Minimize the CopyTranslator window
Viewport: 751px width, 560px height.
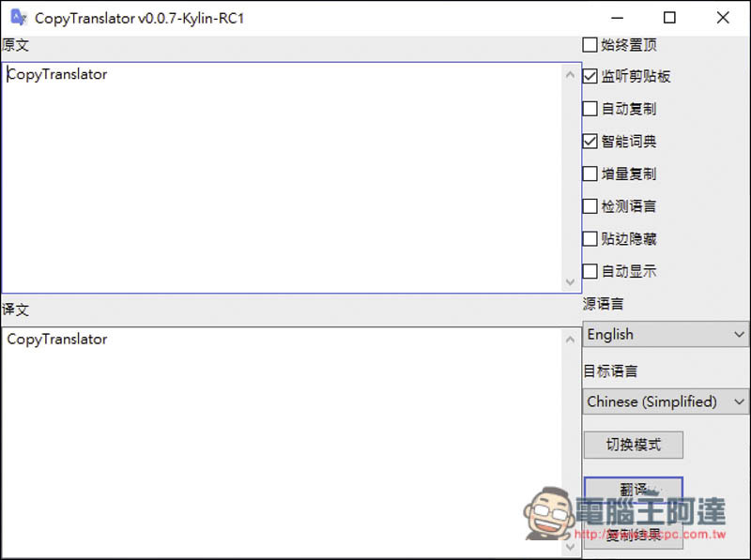[x=618, y=18]
